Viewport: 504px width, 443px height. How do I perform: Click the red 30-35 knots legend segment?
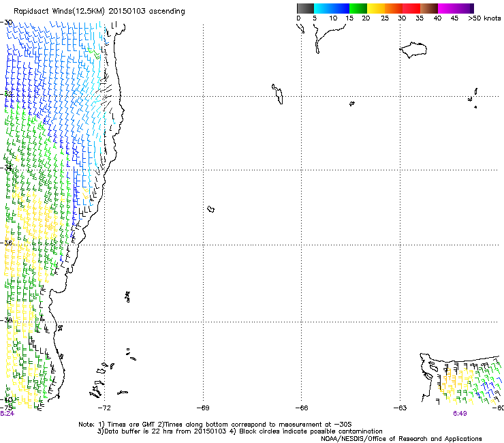coord(411,8)
